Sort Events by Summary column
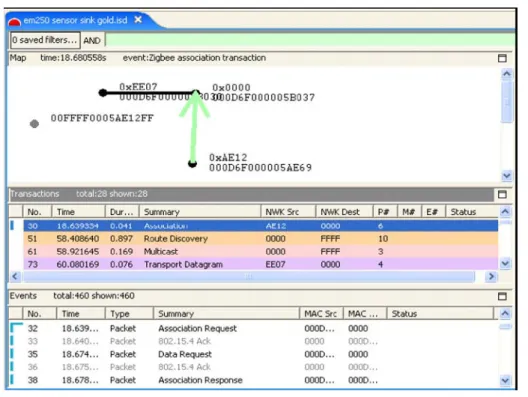Image resolution: width=528 pixels, height=397 pixels. coord(226,314)
